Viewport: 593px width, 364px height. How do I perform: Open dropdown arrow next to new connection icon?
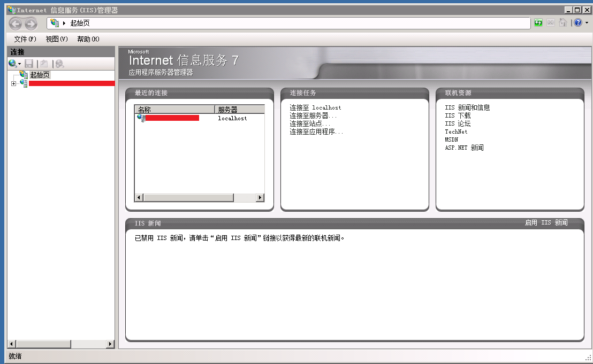point(20,64)
